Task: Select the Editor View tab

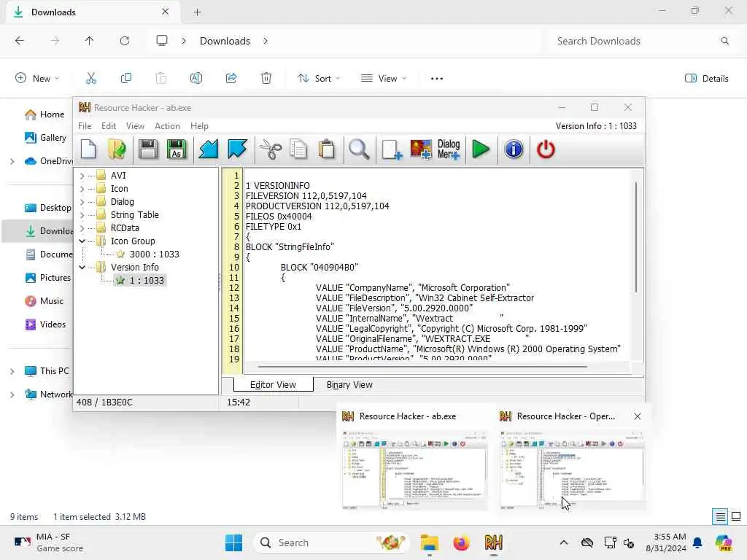Action: click(273, 385)
